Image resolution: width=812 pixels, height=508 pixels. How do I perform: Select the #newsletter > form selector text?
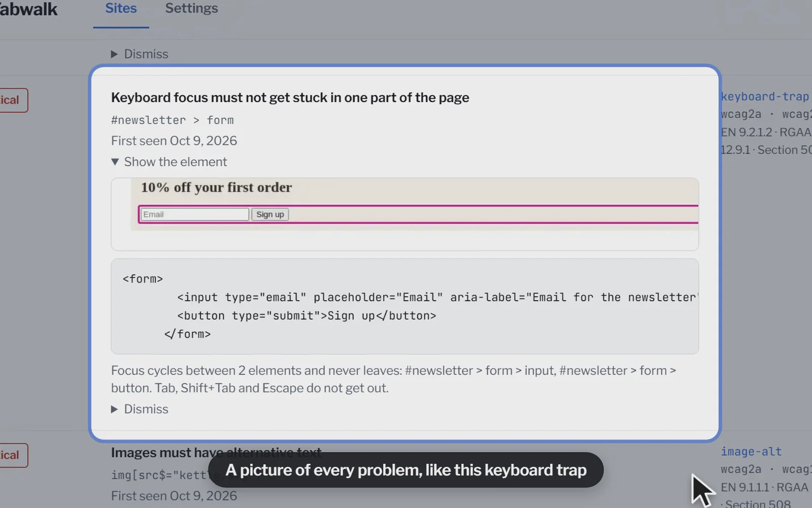pyautogui.click(x=173, y=120)
